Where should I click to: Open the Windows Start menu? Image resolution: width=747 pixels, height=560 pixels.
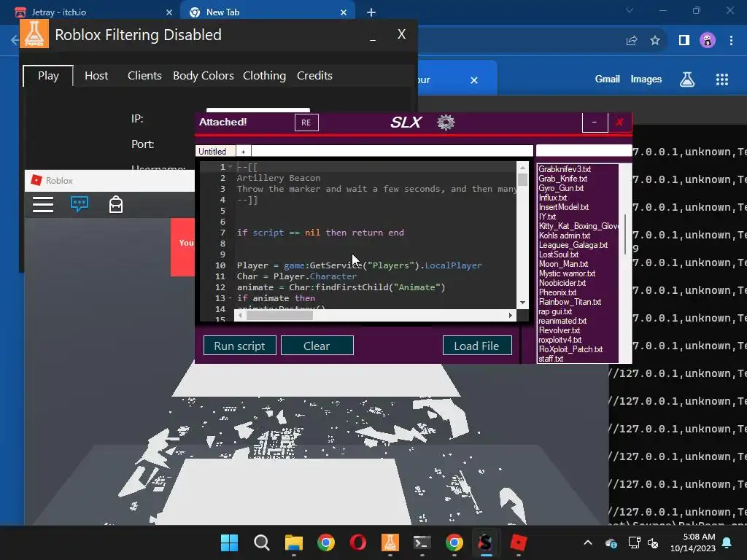point(229,542)
